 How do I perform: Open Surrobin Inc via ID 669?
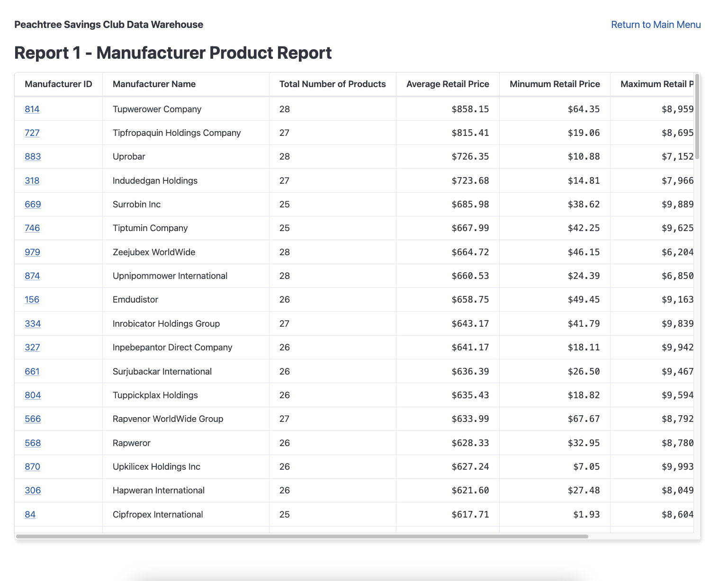tap(32, 204)
